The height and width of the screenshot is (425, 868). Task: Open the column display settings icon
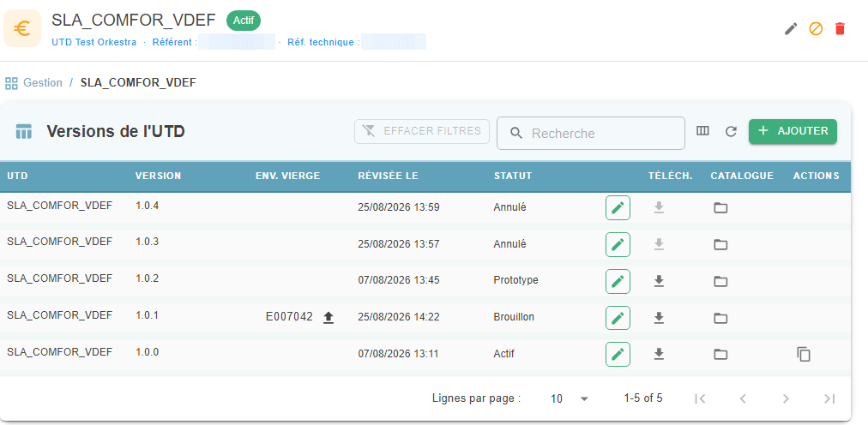702,131
